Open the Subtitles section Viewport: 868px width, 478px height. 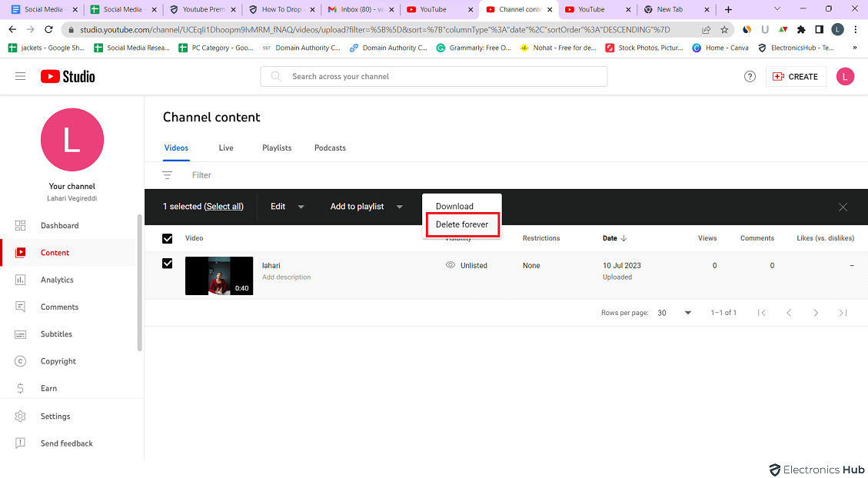tap(57, 334)
